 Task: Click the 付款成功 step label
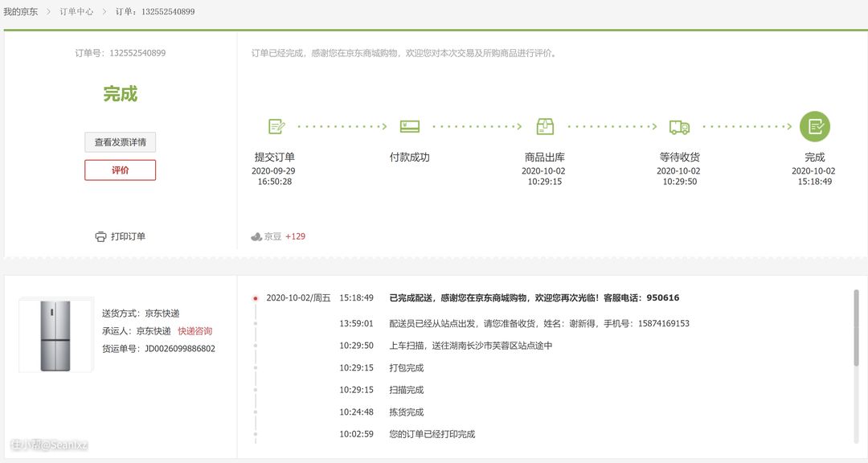point(410,158)
